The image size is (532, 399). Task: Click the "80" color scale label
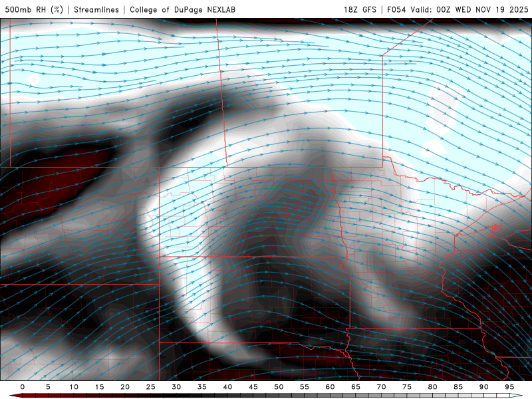pos(432,387)
